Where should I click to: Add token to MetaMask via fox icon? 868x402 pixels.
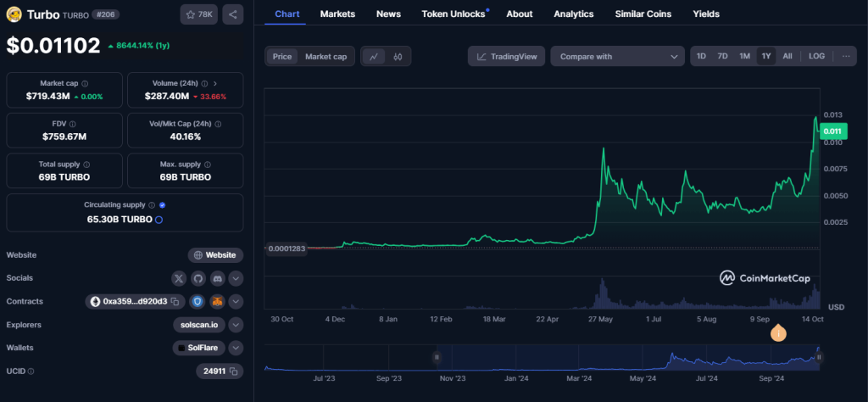coord(218,302)
